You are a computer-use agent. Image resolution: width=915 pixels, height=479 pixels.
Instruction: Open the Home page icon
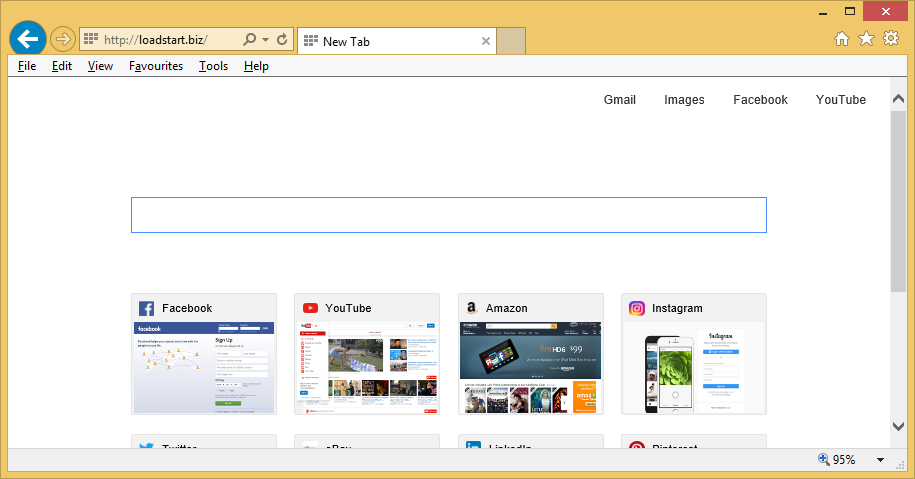click(x=842, y=39)
